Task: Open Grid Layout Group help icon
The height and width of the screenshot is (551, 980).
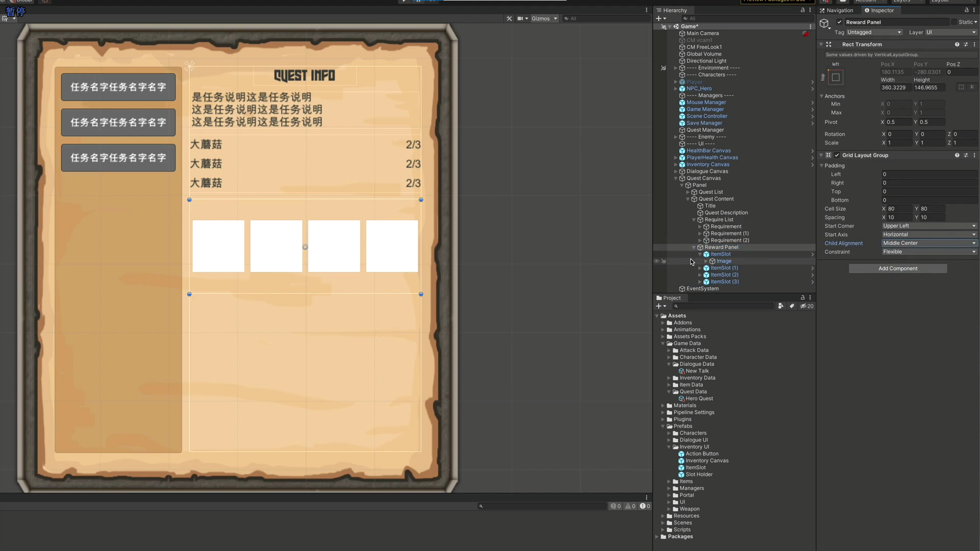Action: point(957,155)
